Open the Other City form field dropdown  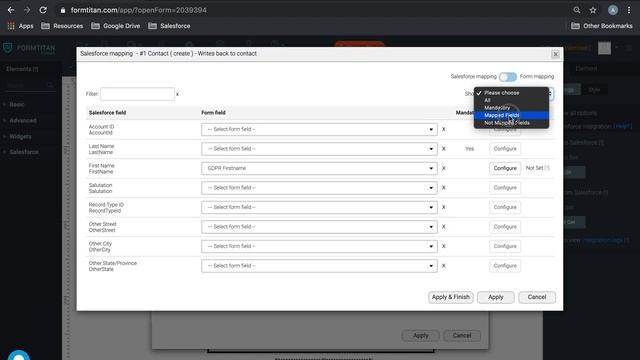(319, 246)
